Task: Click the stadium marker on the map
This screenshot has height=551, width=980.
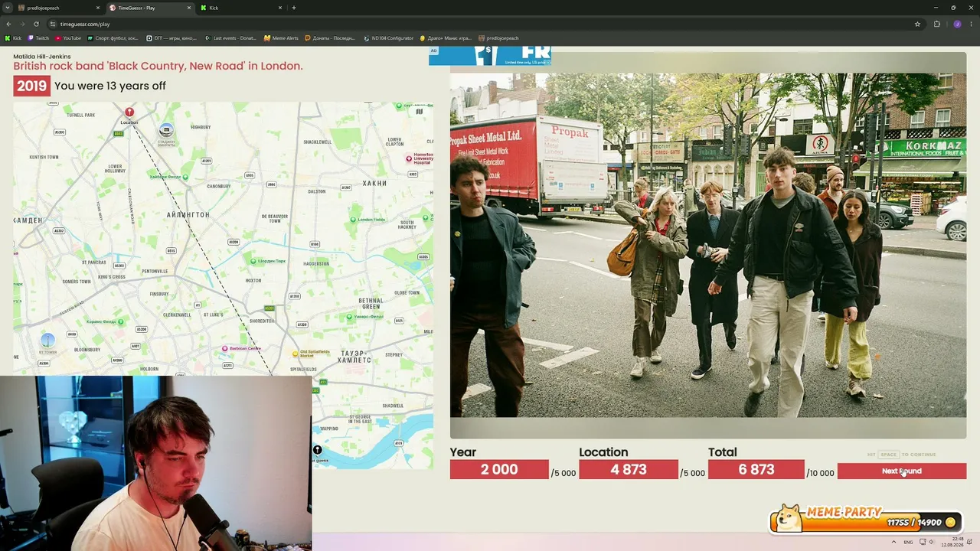Action: coord(166,129)
